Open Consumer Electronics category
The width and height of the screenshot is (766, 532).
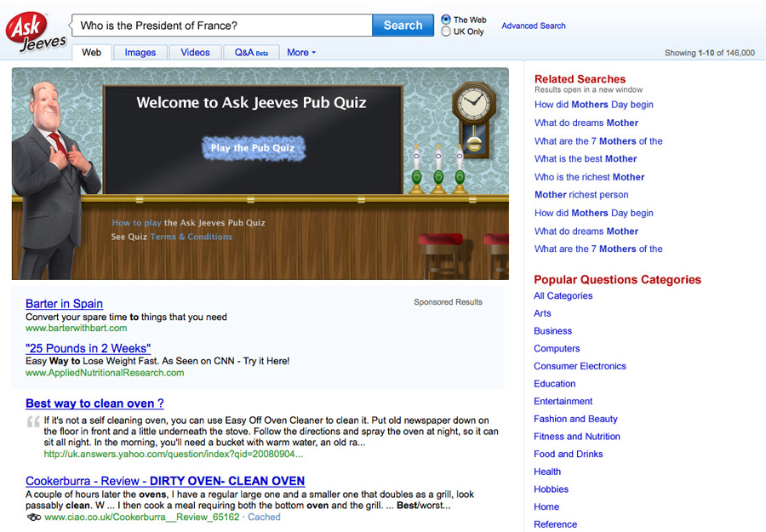pyautogui.click(x=580, y=366)
